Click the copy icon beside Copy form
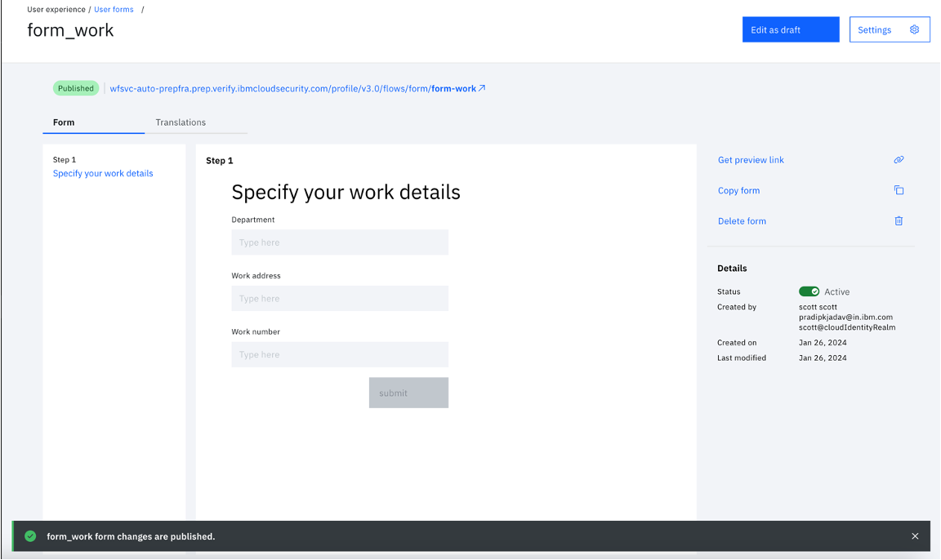The width and height of the screenshot is (941, 560). pos(899,190)
